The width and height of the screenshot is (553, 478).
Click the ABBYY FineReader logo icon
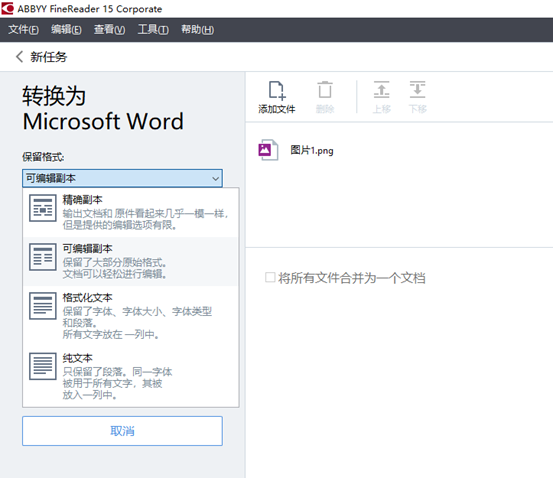7,8
